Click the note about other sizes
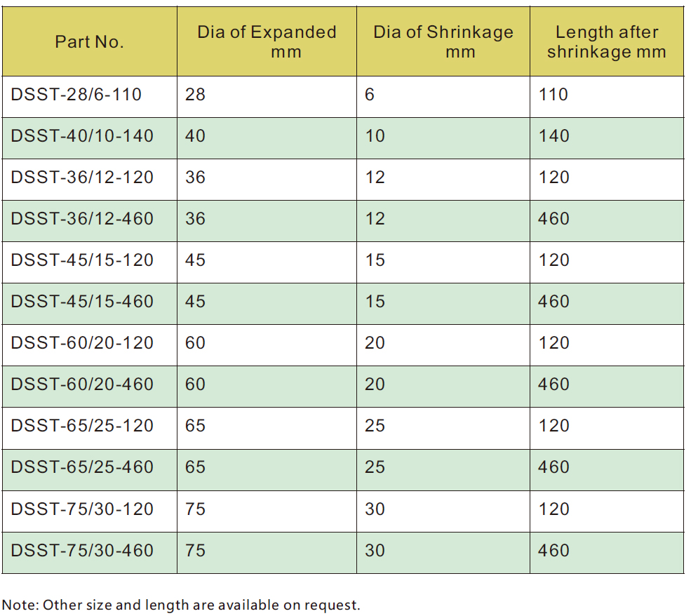This screenshot has width=698, height=616. (x=181, y=605)
